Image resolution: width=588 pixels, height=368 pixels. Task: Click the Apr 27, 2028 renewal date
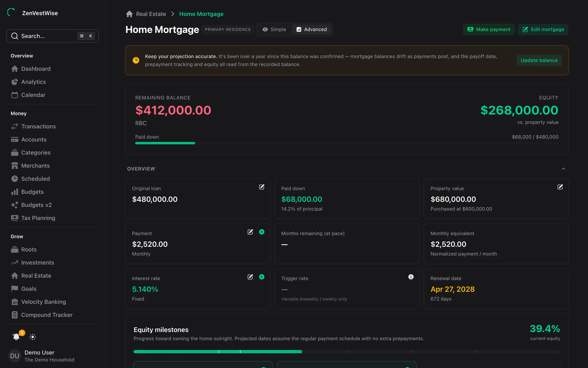click(452, 289)
